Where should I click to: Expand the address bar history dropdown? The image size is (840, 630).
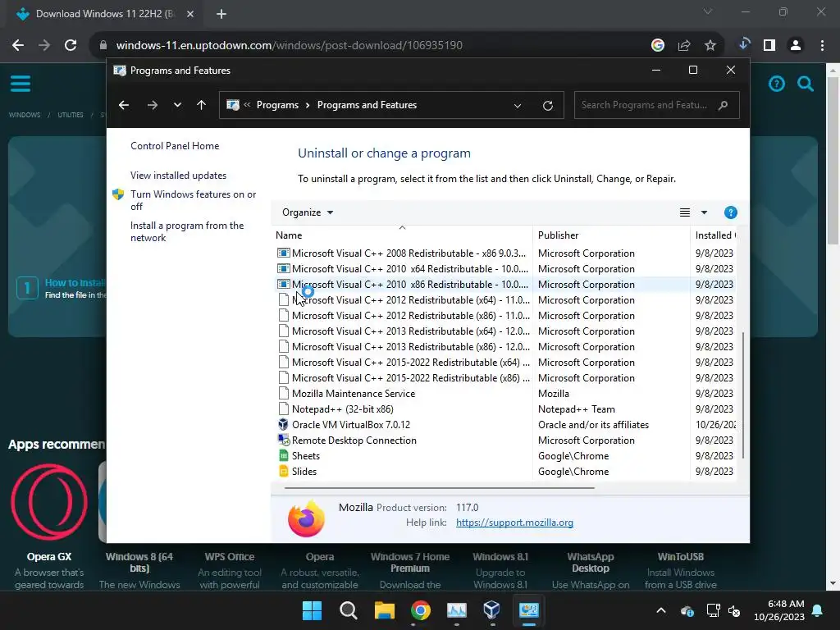tap(518, 106)
